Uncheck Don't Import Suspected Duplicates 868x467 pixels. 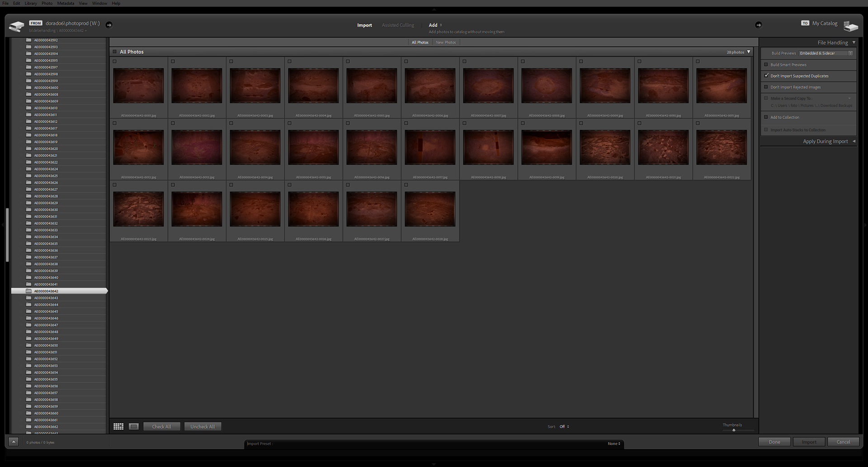click(766, 75)
